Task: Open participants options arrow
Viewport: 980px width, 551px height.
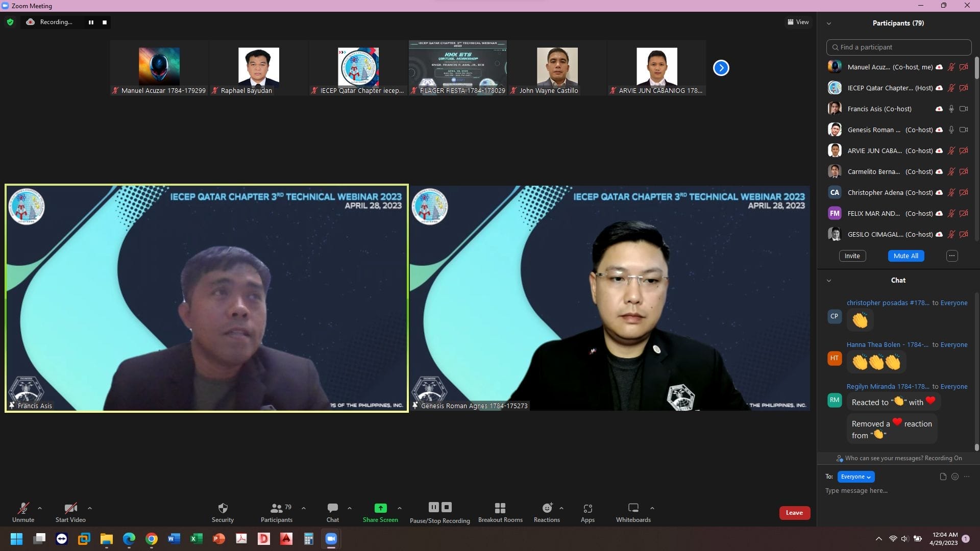Action: coord(304,508)
